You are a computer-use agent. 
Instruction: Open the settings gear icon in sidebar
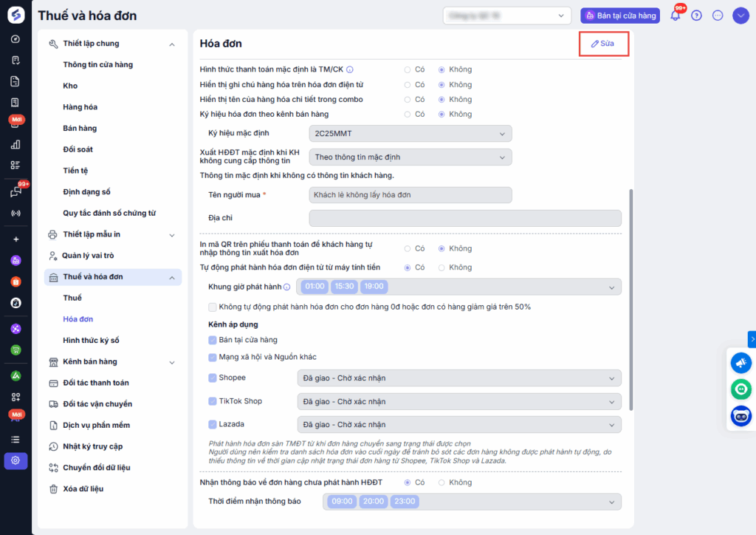(16, 460)
